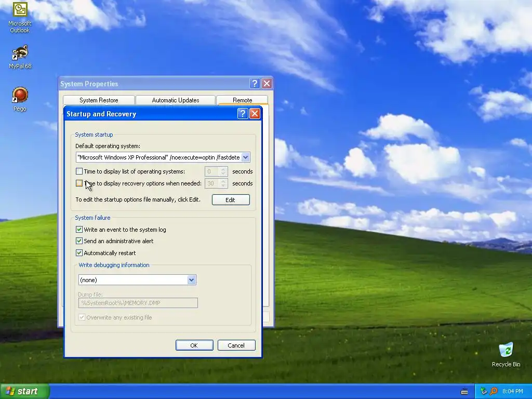Uncheck Write an event to the system log
The image size is (532, 399).
tap(79, 229)
